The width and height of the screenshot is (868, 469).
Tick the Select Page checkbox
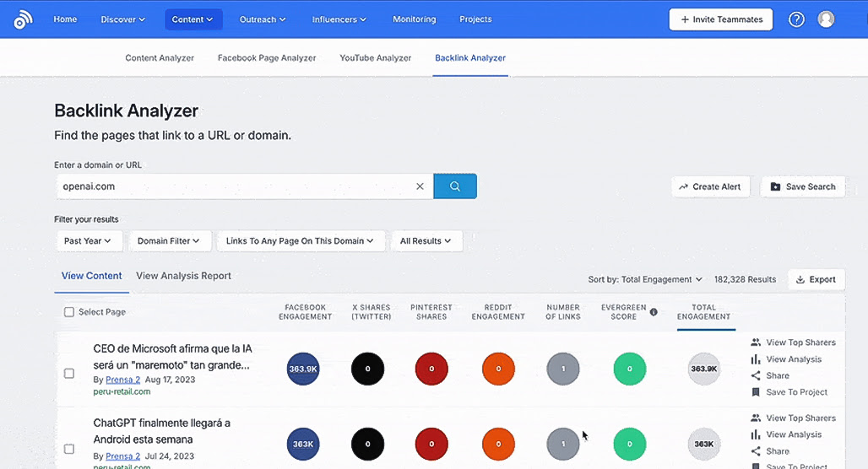(x=69, y=312)
